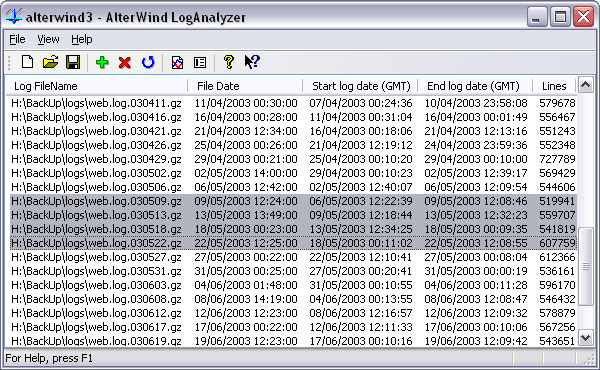600x370 pixels.
Task: Refresh logs with blue circular arrow icon
Action: 148,62
